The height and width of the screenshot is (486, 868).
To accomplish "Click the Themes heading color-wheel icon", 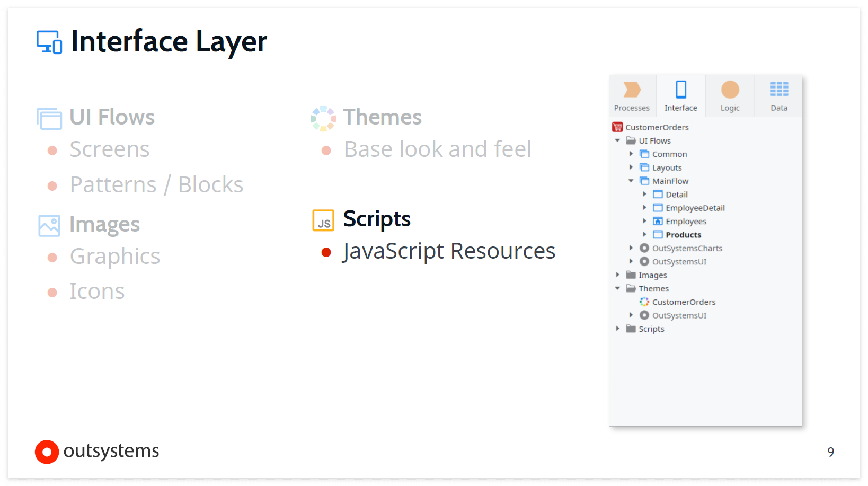I will (323, 118).
